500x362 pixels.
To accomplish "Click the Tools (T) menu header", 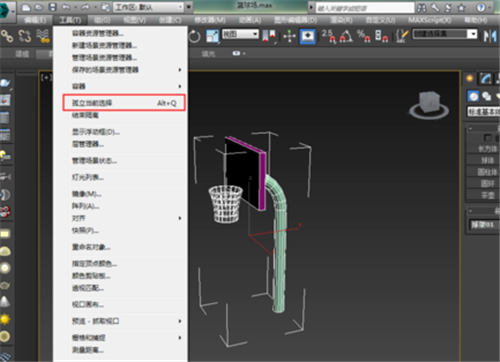I will tap(70, 20).
